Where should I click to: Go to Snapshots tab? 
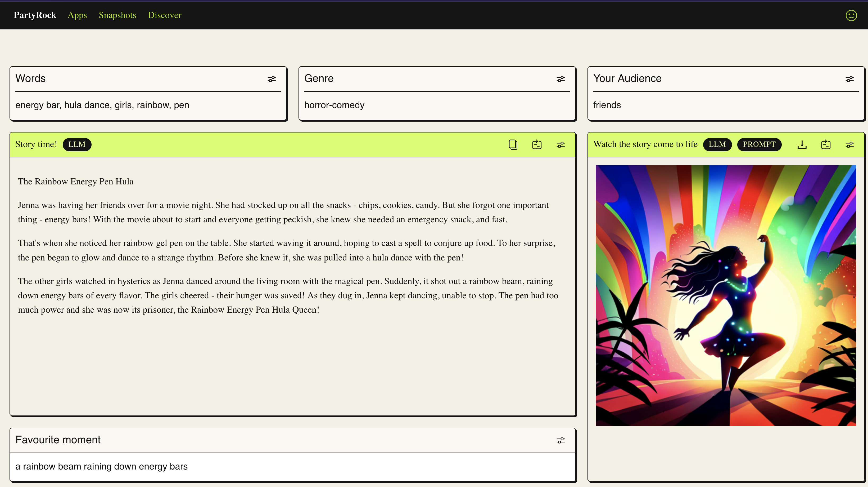pyautogui.click(x=117, y=15)
